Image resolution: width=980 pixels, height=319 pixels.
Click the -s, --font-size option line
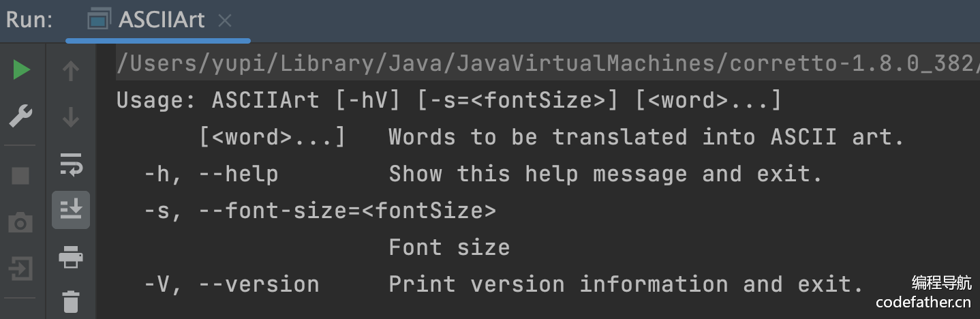coord(320,211)
